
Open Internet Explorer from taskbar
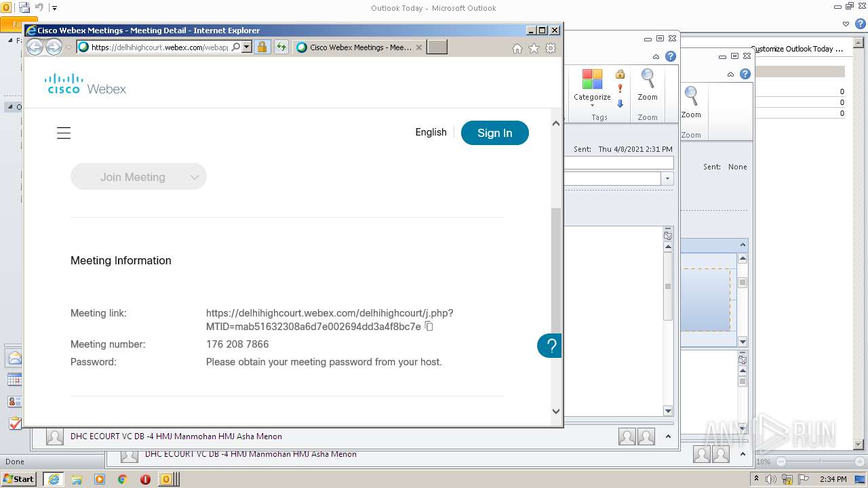(54, 479)
